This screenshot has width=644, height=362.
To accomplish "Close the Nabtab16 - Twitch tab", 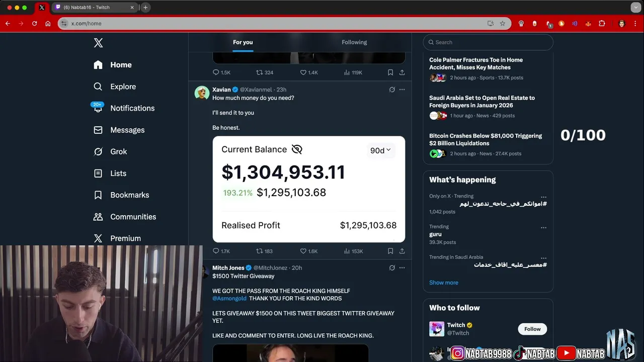I will pos(132,8).
